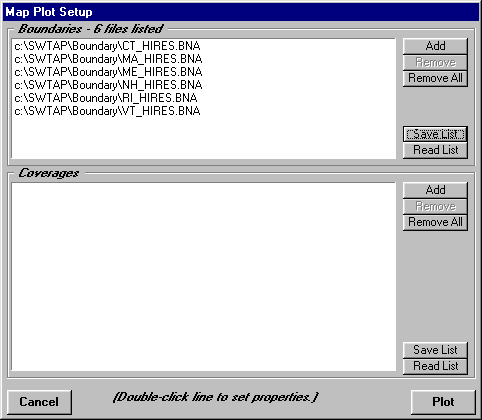Select the CT_HIRES.BNA boundary file
Image resolution: width=482 pixels, height=420 pixels.
click(107, 46)
